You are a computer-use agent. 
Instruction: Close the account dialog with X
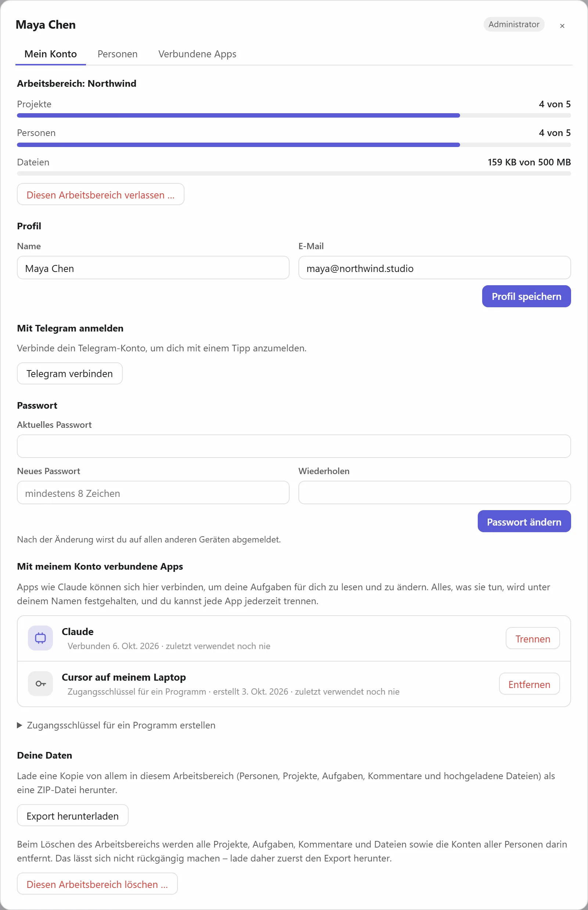click(x=562, y=26)
